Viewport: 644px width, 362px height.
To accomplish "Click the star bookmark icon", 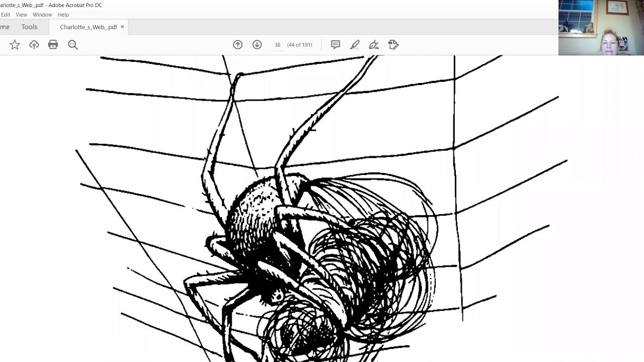I will point(15,45).
